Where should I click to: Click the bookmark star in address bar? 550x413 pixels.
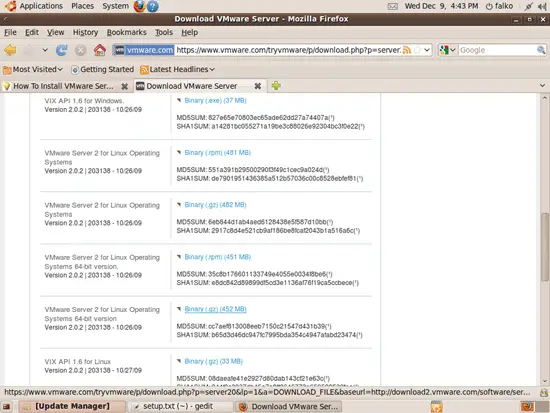click(x=417, y=50)
